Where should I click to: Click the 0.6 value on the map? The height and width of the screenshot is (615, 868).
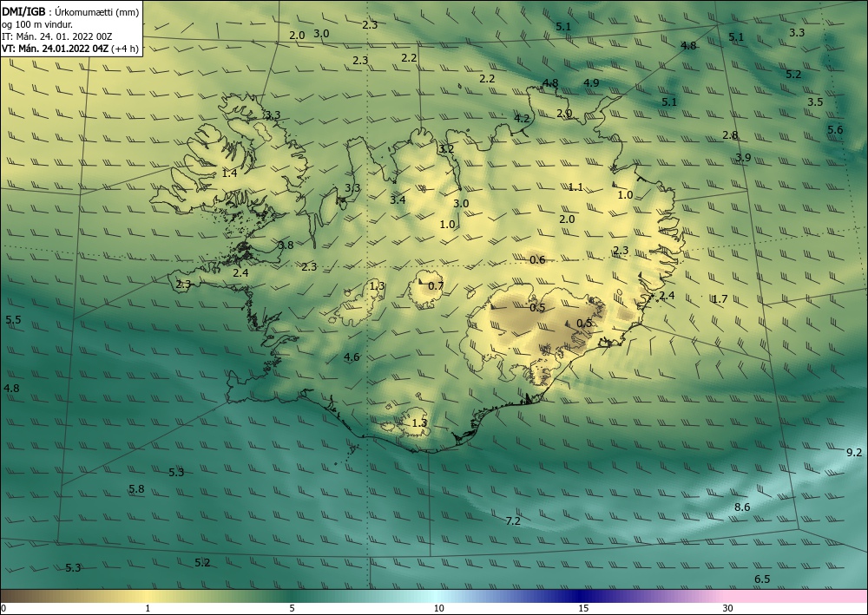[537, 260]
